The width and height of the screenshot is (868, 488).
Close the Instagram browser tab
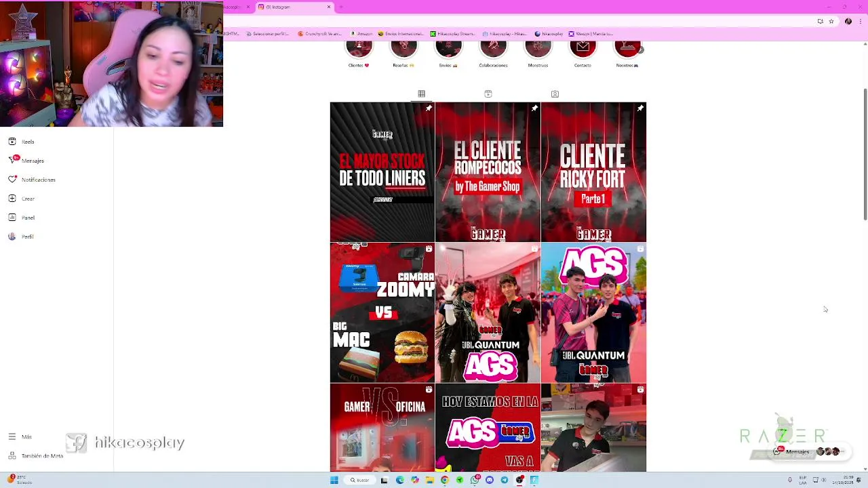click(x=329, y=7)
